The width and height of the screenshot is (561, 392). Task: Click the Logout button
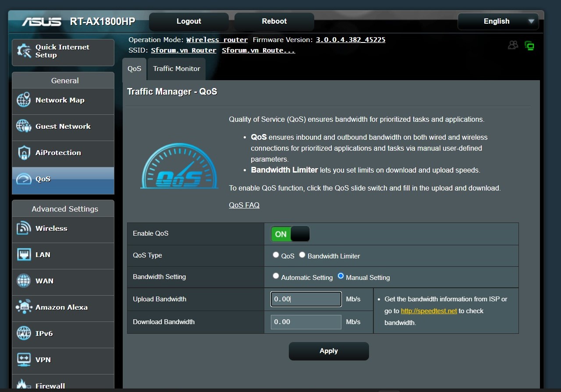(189, 21)
